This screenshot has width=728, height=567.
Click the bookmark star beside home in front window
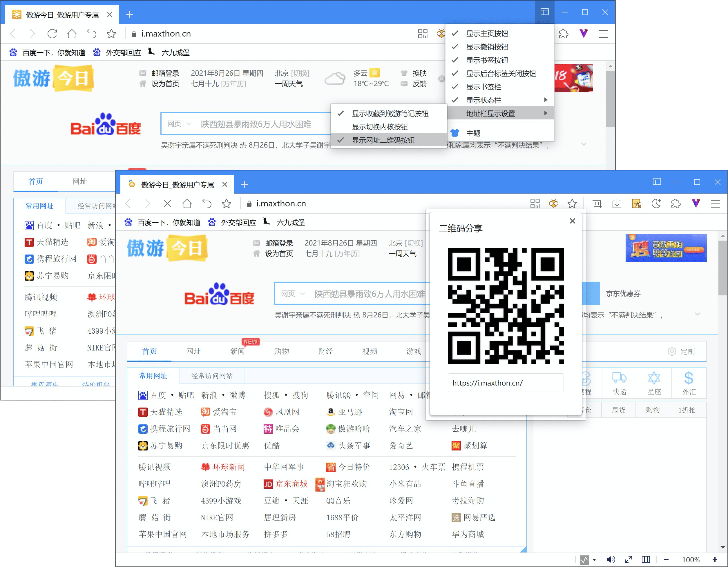(x=226, y=203)
